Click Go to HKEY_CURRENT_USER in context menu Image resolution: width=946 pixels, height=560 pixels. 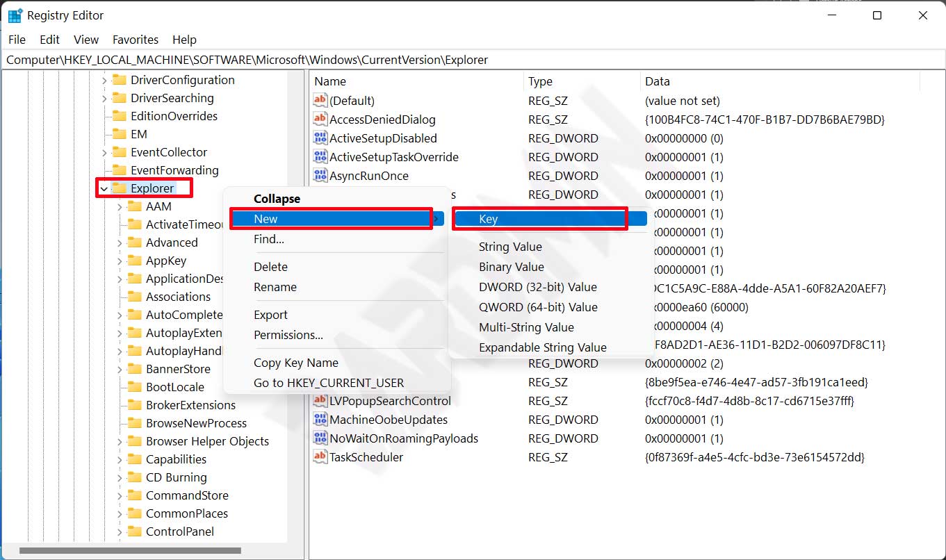coord(329,383)
